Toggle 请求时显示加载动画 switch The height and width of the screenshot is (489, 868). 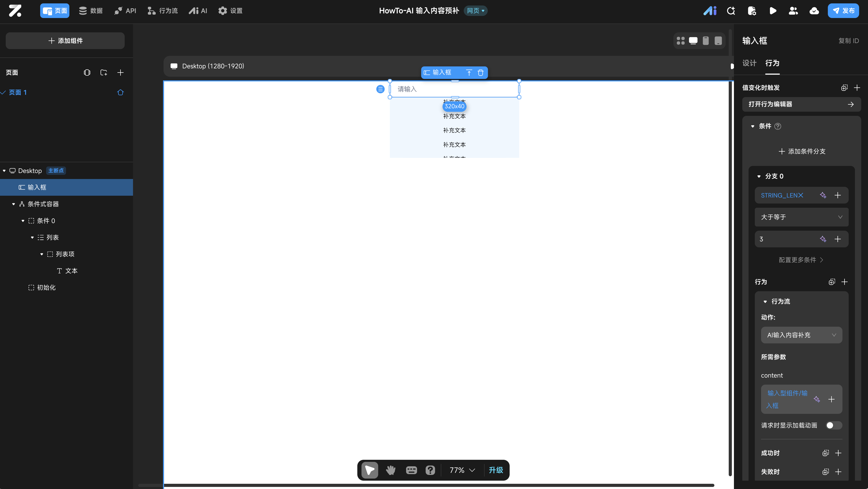pos(834,425)
